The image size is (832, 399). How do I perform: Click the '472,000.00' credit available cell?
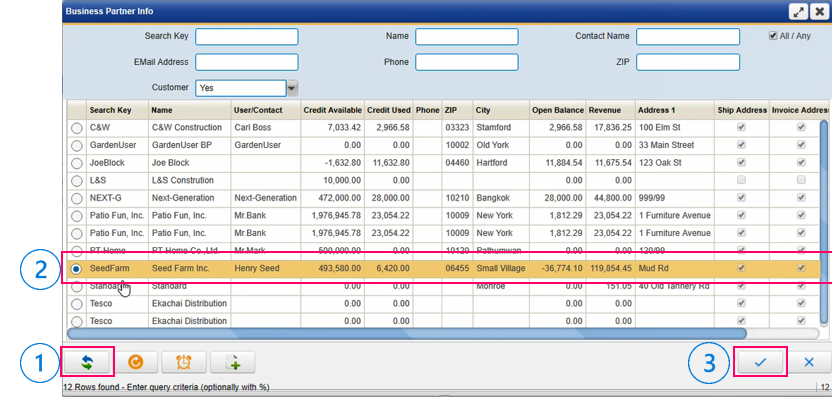[332, 198]
